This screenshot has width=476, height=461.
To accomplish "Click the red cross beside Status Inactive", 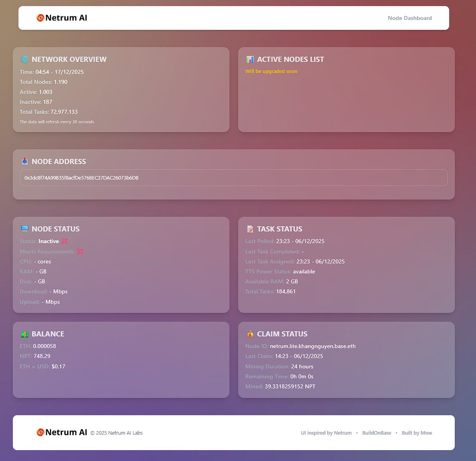I will [x=65, y=241].
